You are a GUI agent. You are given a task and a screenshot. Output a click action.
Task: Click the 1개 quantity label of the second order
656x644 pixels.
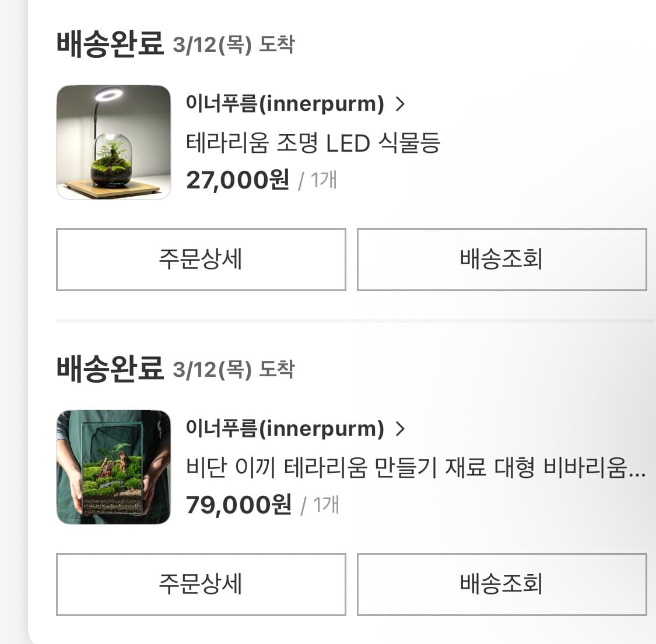(x=325, y=505)
